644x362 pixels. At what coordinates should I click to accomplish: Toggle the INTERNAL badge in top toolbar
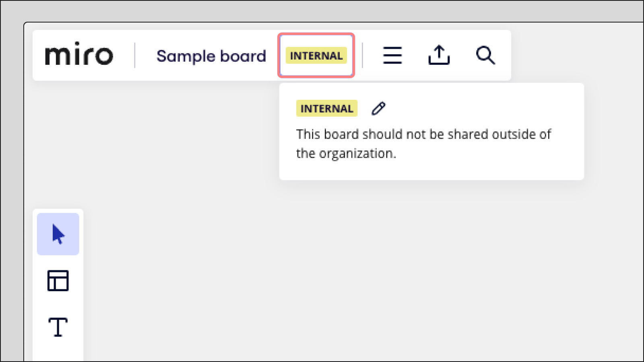tap(316, 56)
